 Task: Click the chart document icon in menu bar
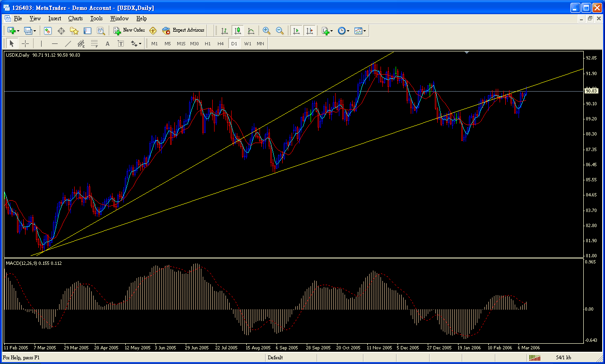click(x=8, y=18)
